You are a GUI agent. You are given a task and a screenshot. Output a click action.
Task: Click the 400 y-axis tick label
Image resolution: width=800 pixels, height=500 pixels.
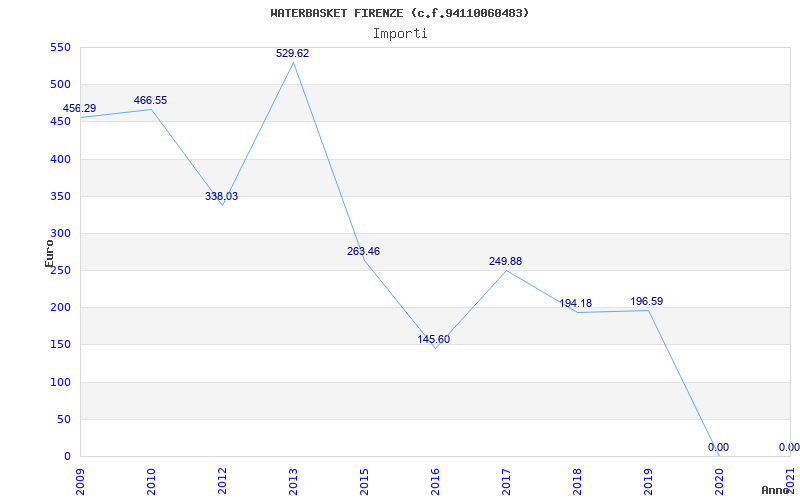point(60,159)
